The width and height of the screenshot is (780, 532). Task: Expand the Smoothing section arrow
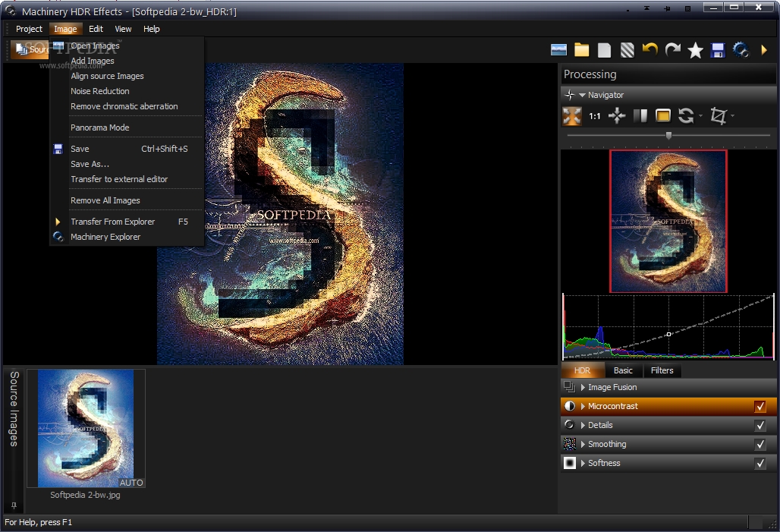[x=583, y=444]
